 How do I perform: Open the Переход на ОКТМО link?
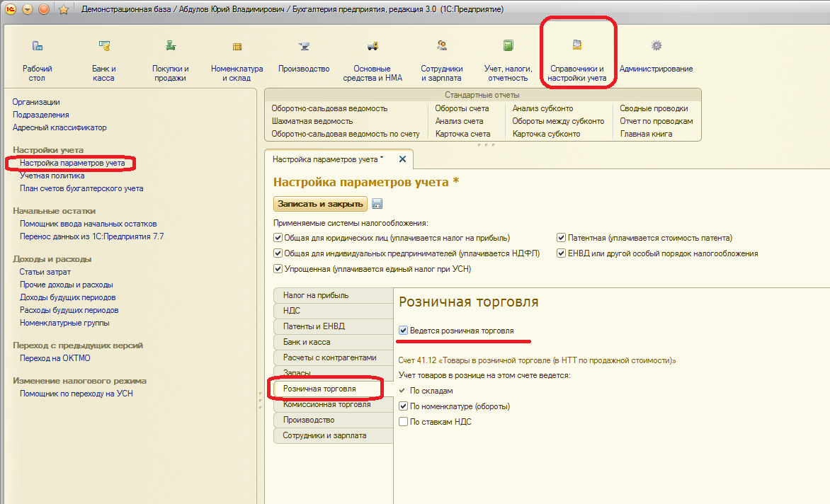(55, 358)
